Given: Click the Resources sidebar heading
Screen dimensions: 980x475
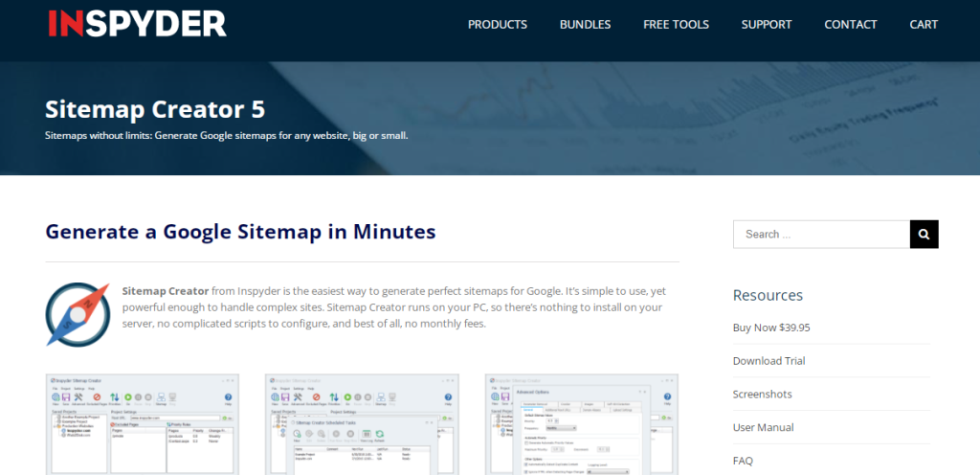Looking at the screenshot, I should [x=768, y=295].
